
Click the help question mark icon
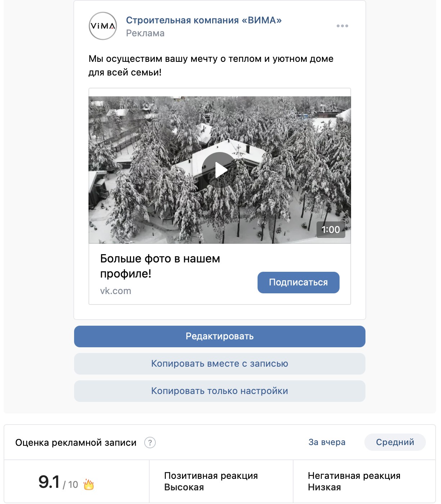pyautogui.click(x=150, y=443)
